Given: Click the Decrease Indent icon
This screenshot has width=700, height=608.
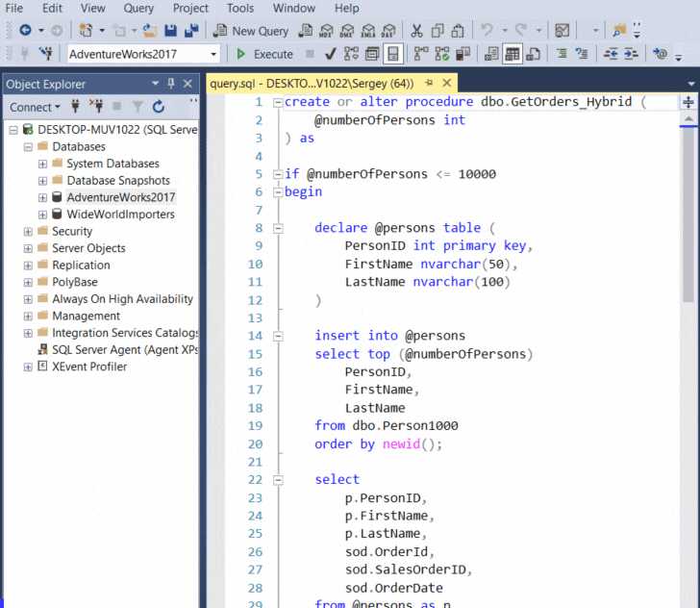Looking at the screenshot, I should pyautogui.click(x=611, y=54).
